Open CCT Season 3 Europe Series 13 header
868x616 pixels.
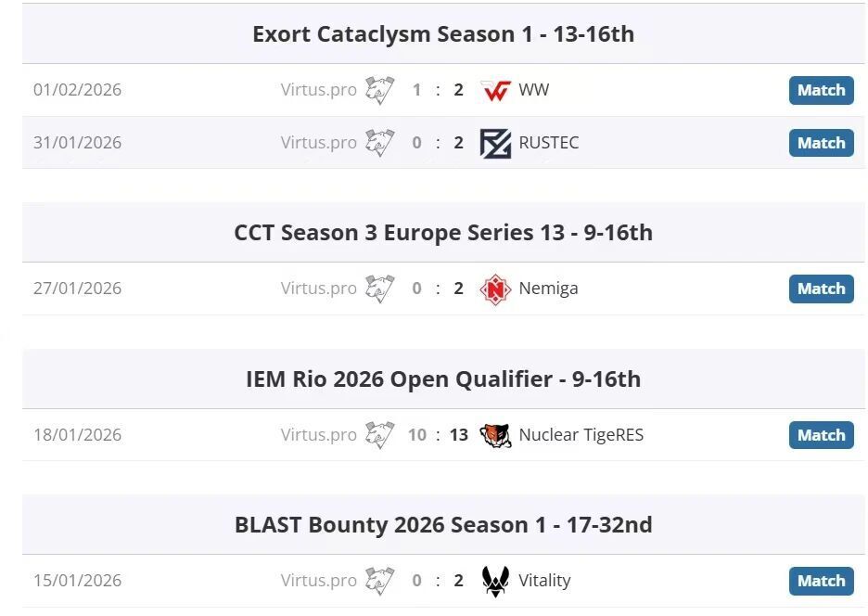point(443,233)
